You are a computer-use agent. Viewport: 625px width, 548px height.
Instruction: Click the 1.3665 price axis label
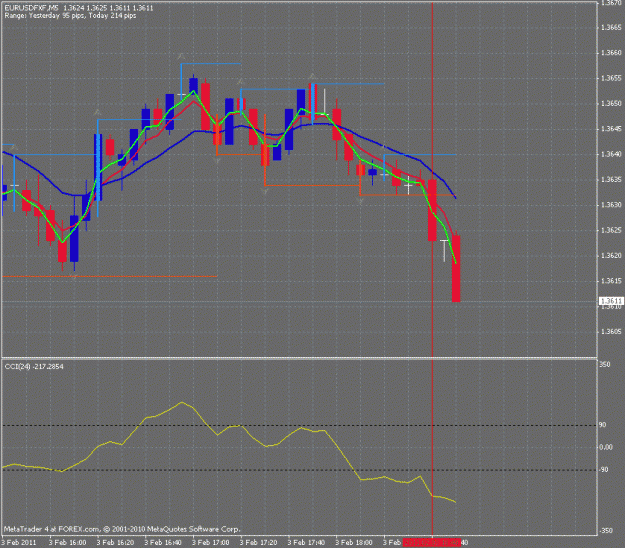(x=611, y=27)
